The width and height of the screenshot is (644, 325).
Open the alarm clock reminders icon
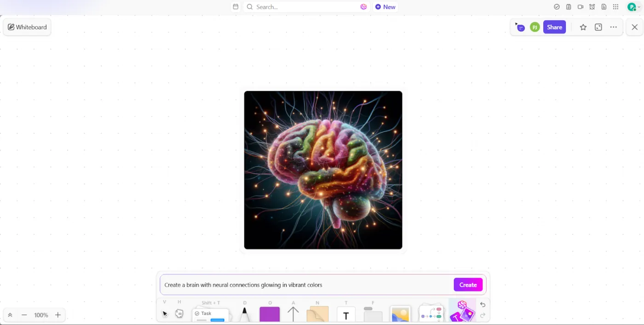(x=592, y=7)
